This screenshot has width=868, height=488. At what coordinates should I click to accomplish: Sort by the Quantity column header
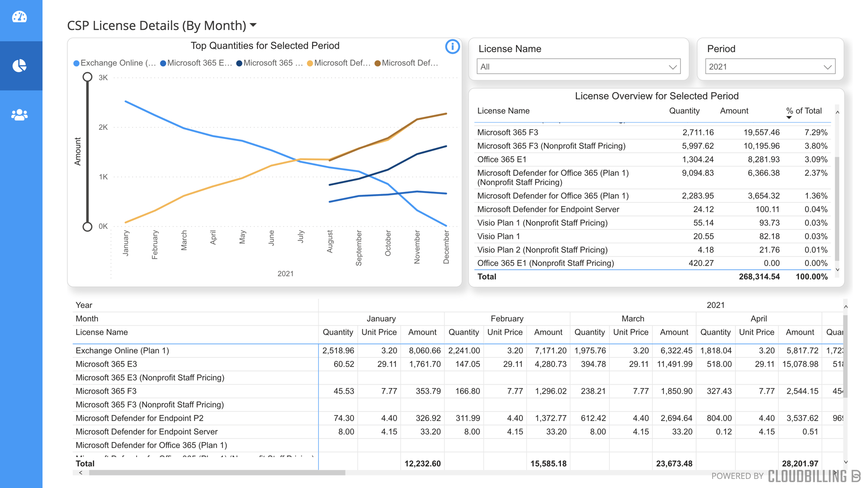(684, 111)
